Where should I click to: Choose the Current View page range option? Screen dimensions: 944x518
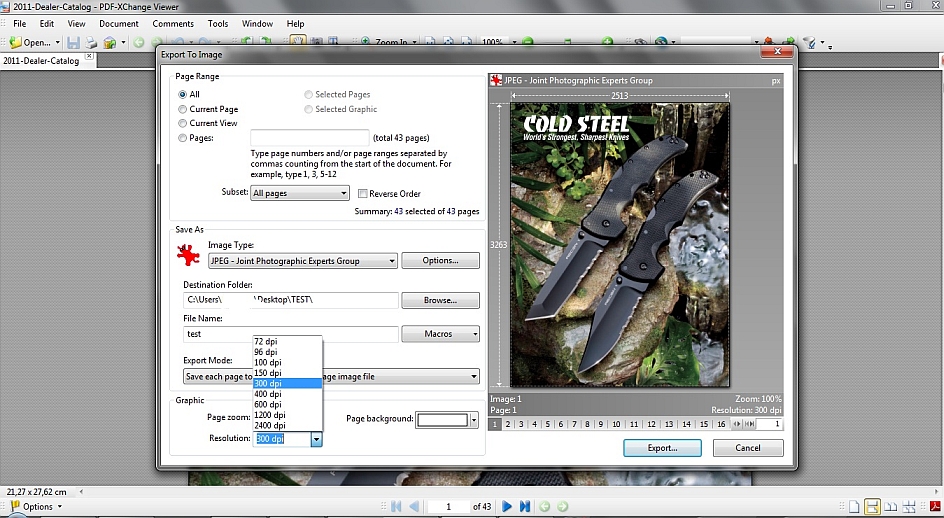(x=182, y=123)
